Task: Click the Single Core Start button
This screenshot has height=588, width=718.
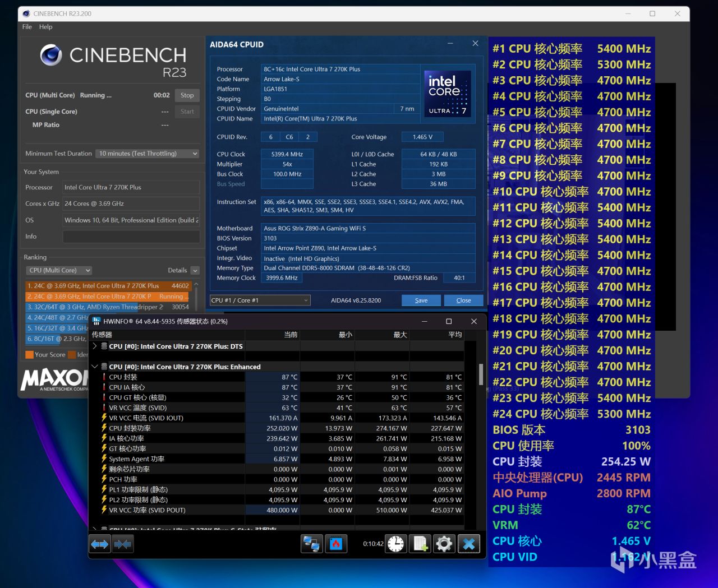Action: pyautogui.click(x=187, y=112)
